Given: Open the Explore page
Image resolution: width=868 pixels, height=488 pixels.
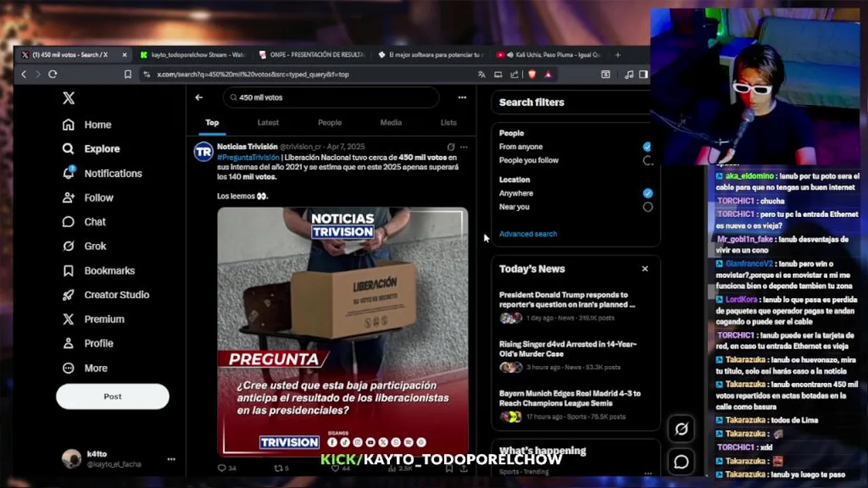Looking at the screenshot, I should click(91, 149).
